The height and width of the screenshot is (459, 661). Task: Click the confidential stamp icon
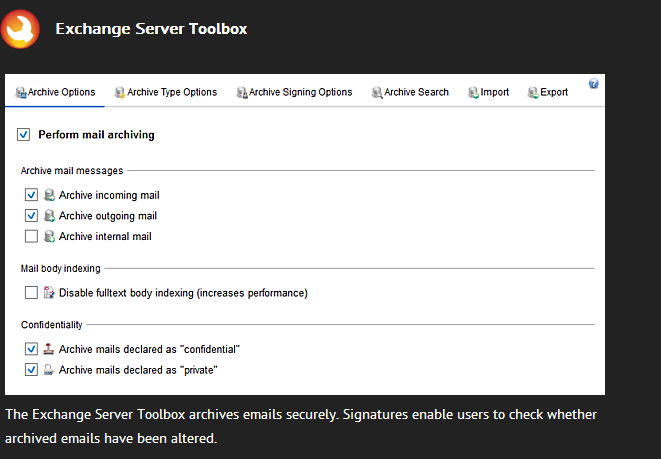point(49,349)
